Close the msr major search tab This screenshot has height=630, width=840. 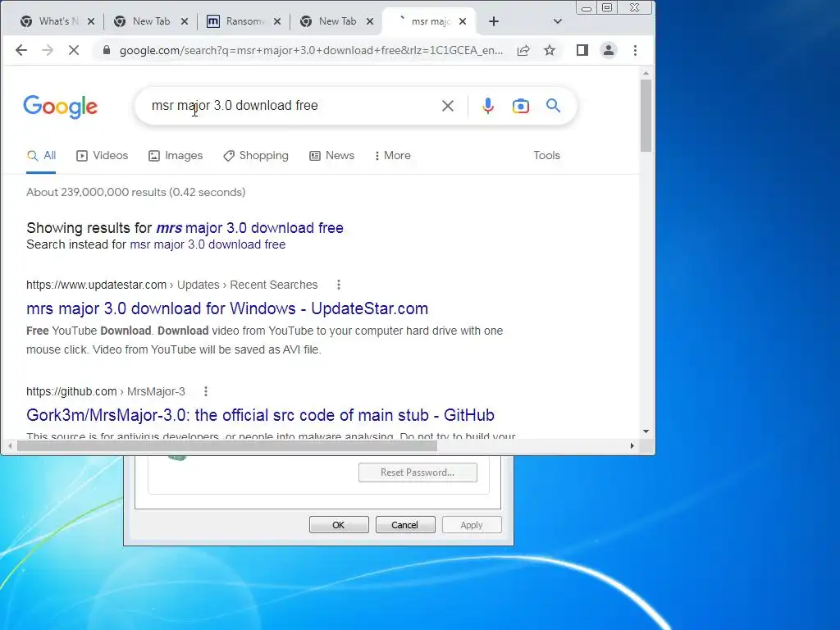463,21
